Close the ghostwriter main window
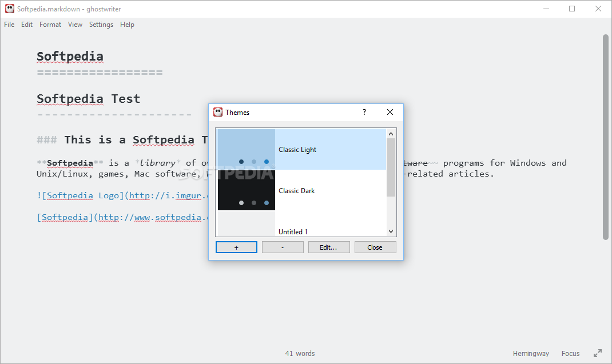 tap(598, 9)
